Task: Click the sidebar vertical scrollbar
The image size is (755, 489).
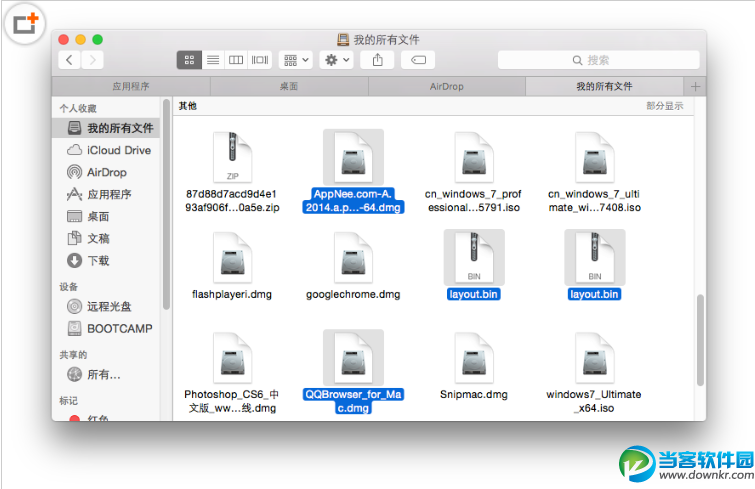Action: pyautogui.click(x=166, y=205)
